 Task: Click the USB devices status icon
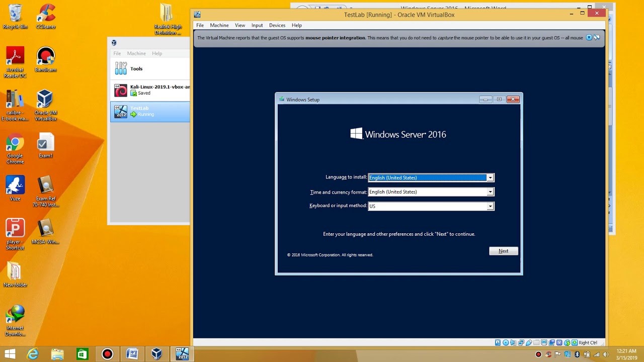pos(529,342)
